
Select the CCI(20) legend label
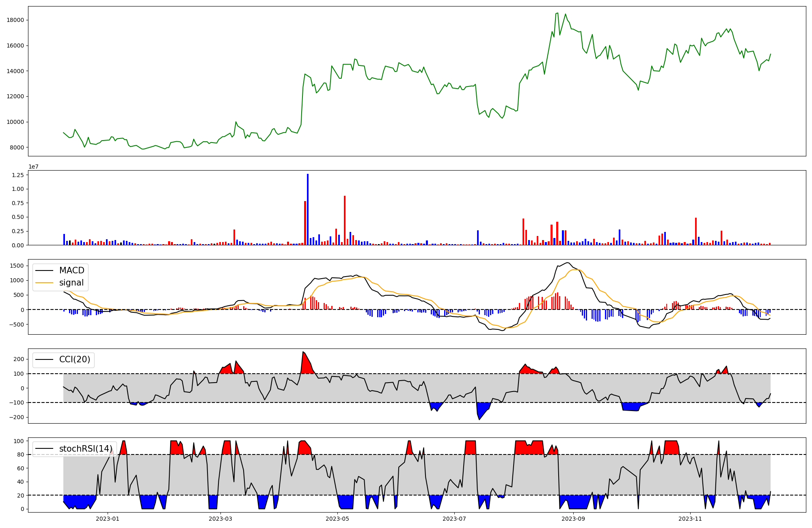pyautogui.click(x=75, y=359)
